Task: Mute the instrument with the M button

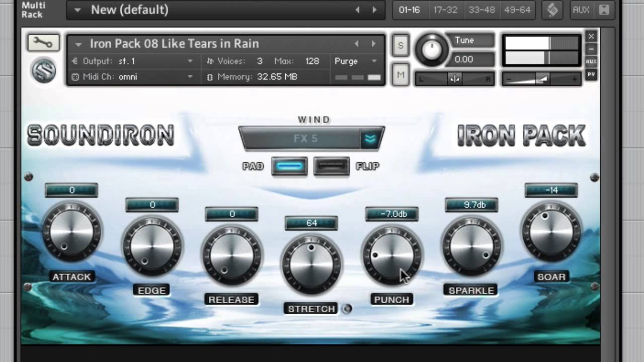Action: (400, 75)
